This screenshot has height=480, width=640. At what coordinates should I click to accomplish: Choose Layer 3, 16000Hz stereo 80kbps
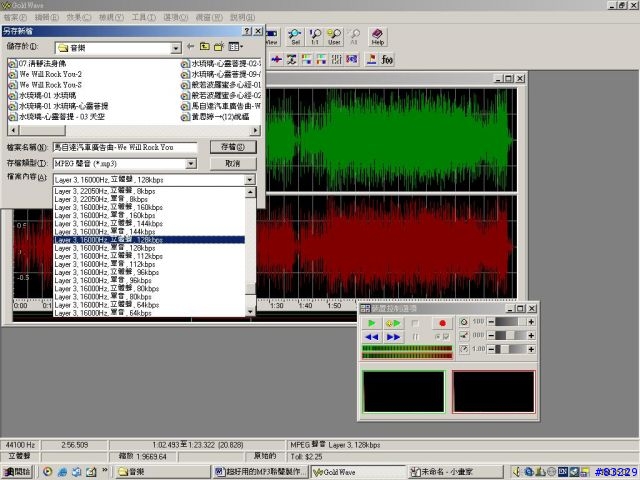pos(149,289)
